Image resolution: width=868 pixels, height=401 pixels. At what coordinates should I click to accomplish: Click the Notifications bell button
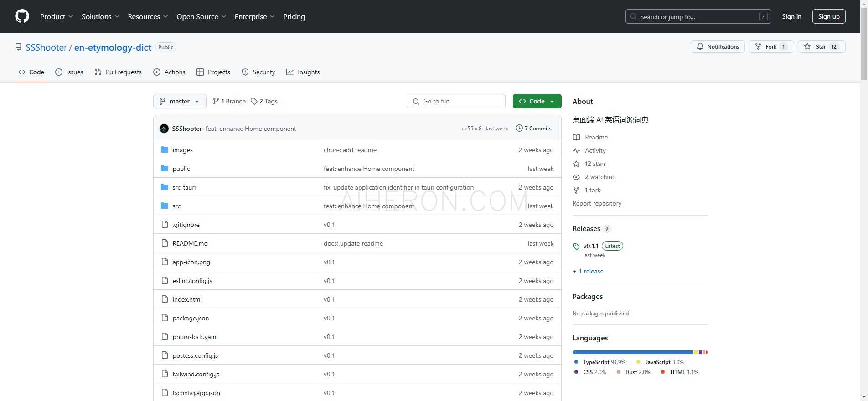click(718, 46)
